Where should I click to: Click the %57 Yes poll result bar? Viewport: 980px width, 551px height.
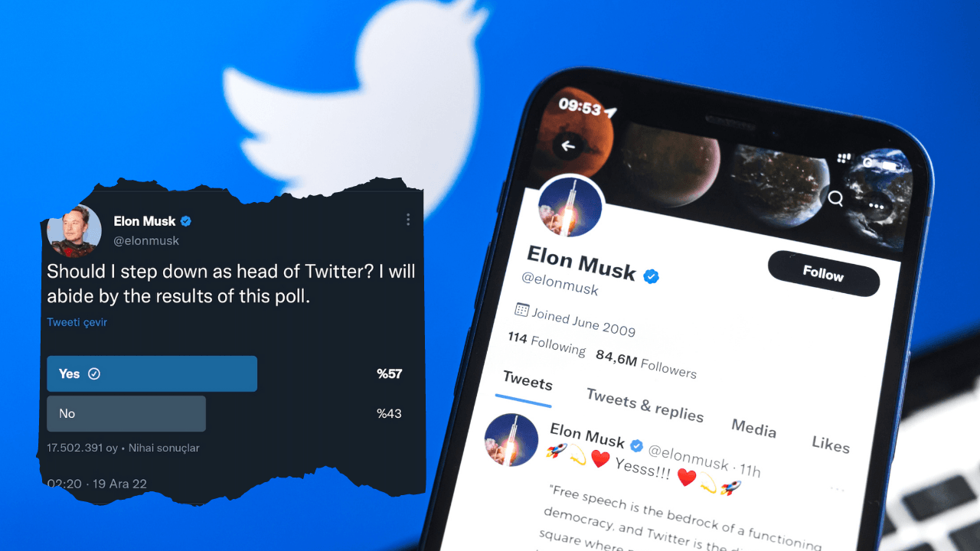(389, 373)
